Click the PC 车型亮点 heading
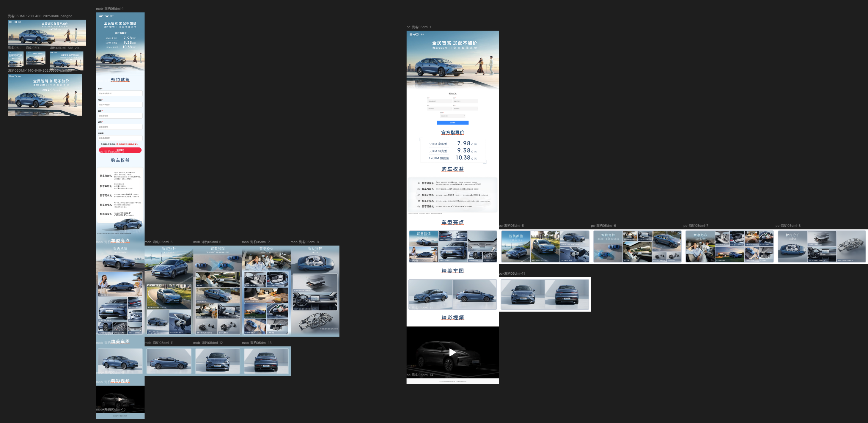 452,222
